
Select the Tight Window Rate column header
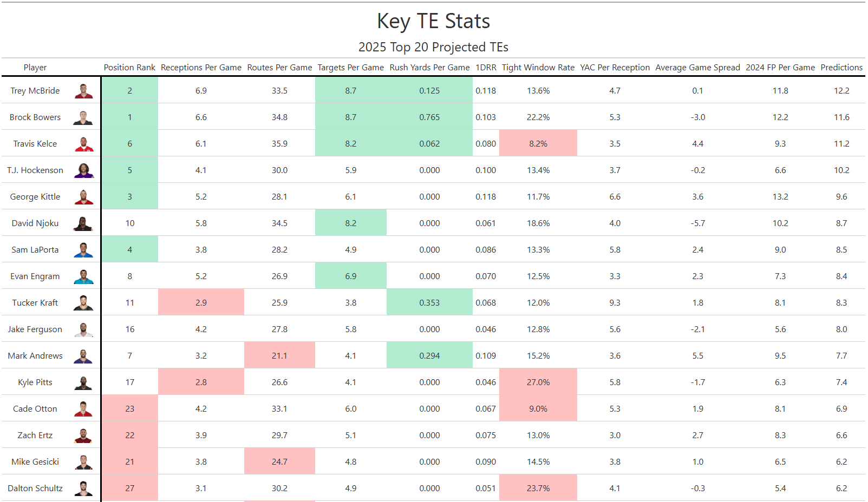pyautogui.click(x=538, y=68)
